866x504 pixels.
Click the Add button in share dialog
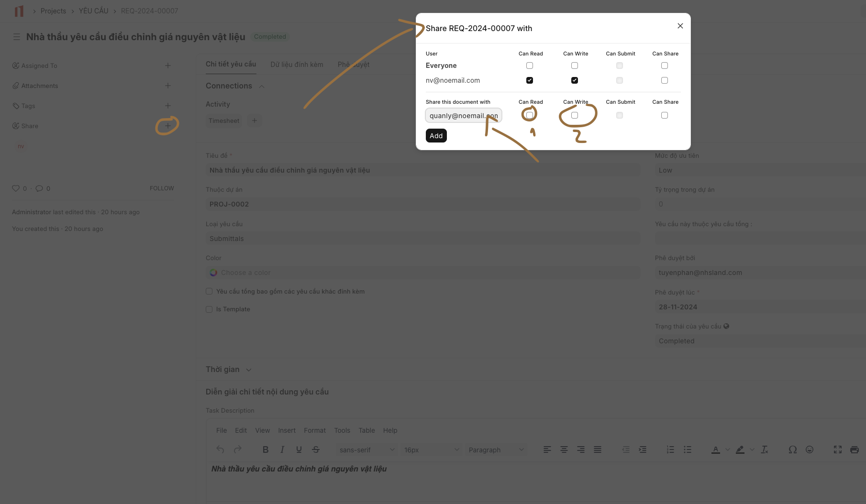(x=436, y=136)
